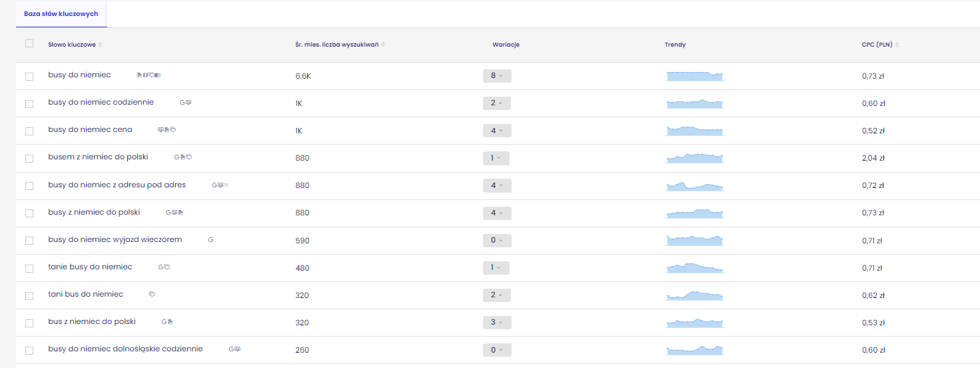Expand 8 variations for 'busy do niemiec'
980x368 pixels.
(x=497, y=75)
